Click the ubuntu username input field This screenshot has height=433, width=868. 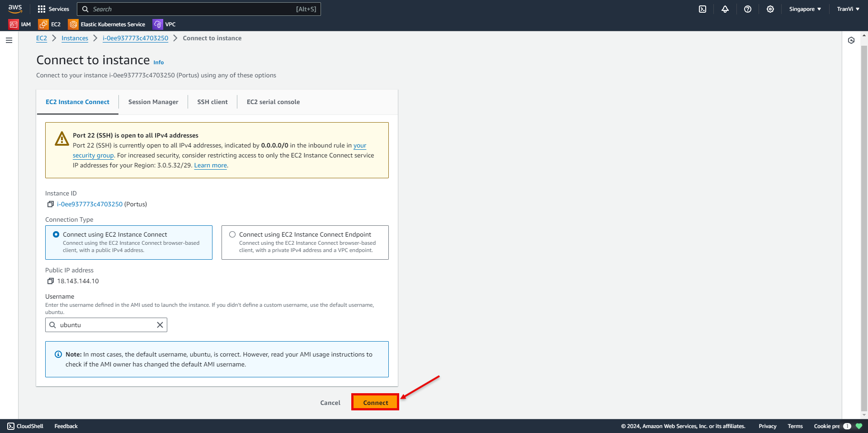coord(106,325)
